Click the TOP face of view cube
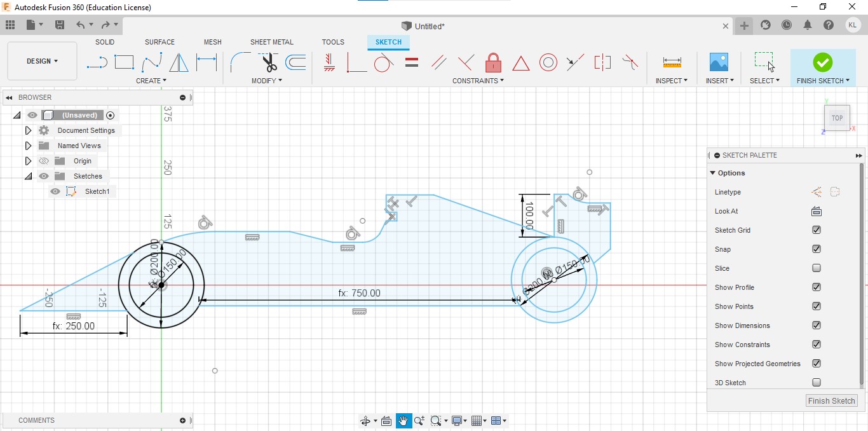 [837, 118]
